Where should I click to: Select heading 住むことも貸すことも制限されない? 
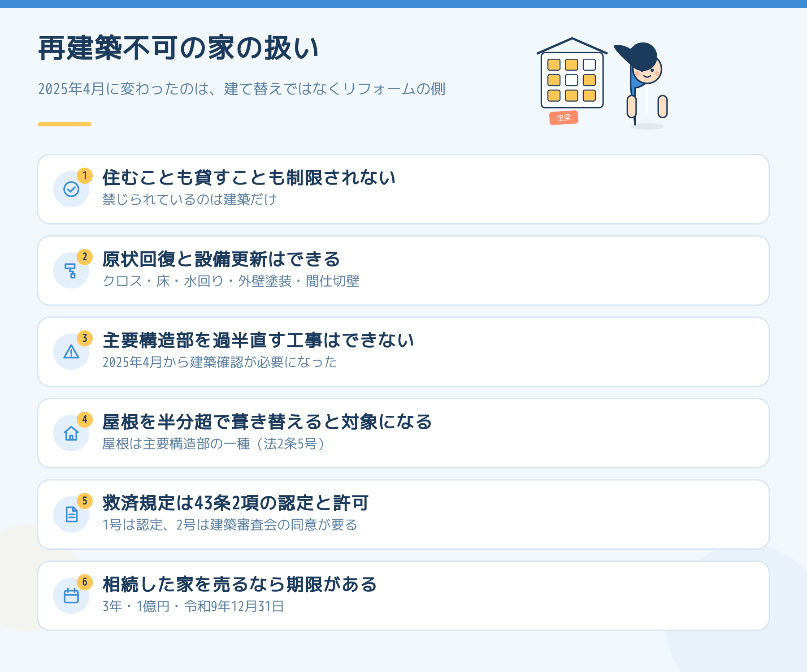[x=249, y=178]
